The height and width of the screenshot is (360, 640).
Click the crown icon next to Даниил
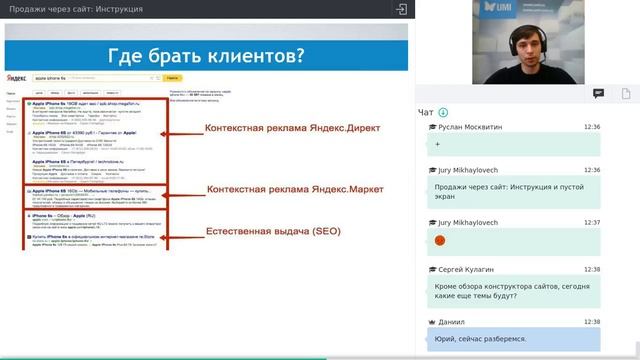coord(432,322)
